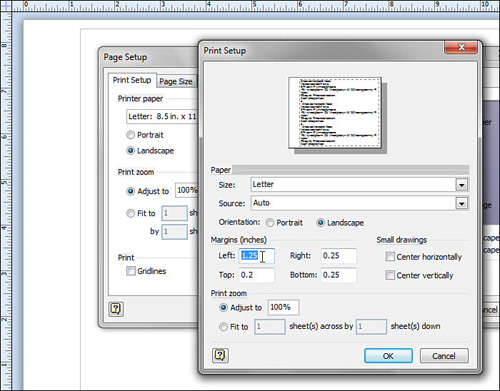Click Page Setup Fit to sheets field
500x391 pixels.
pyautogui.click(x=174, y=213)
